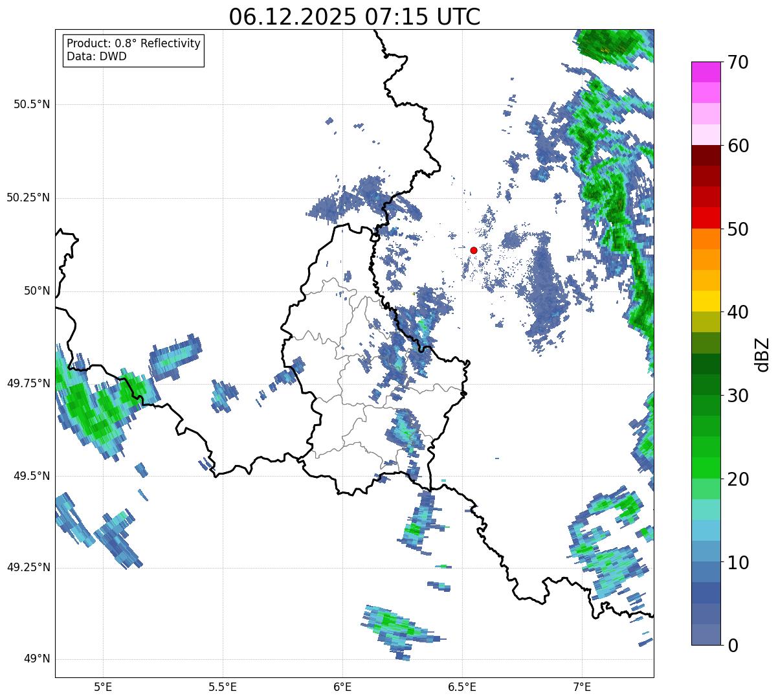Viewport: 778px width, 700px height.
Task: Click the title "06.12.2025 07:15 UTC"
Action: click(355, 17)
